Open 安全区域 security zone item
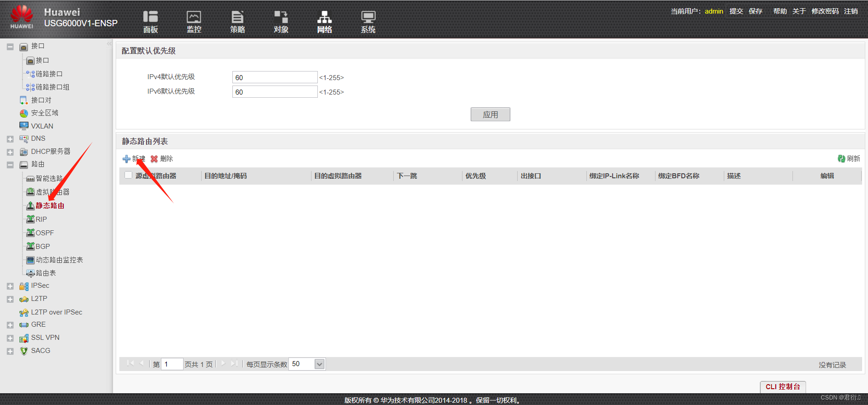868x405 pixels. click(45, 113)
